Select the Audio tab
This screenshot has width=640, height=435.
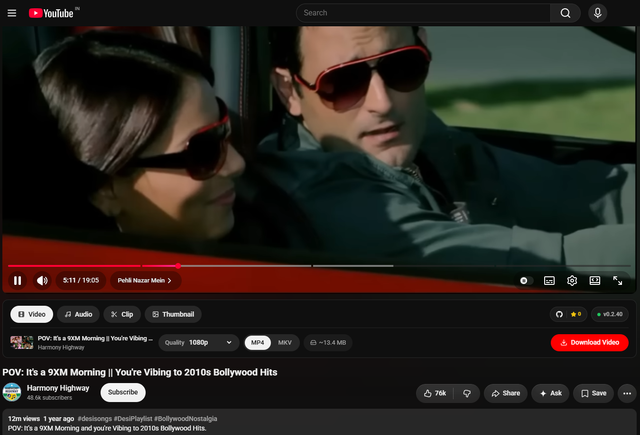click(x=78, y=314)
